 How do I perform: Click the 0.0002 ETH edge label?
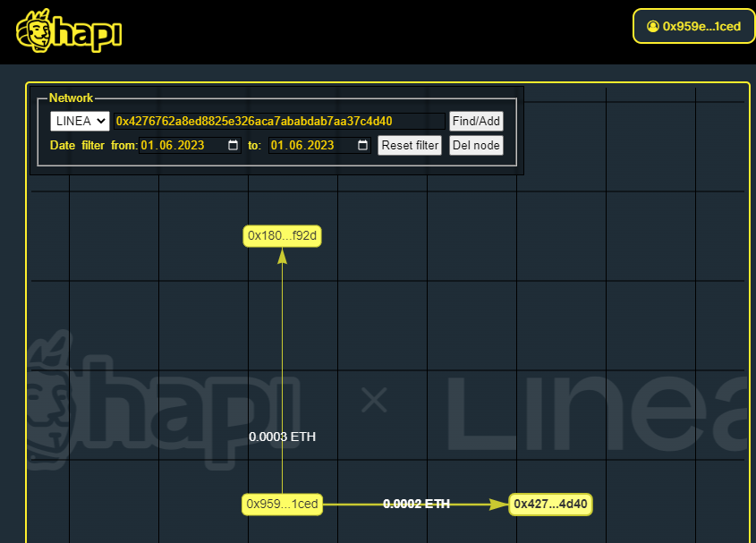[416, 504]
